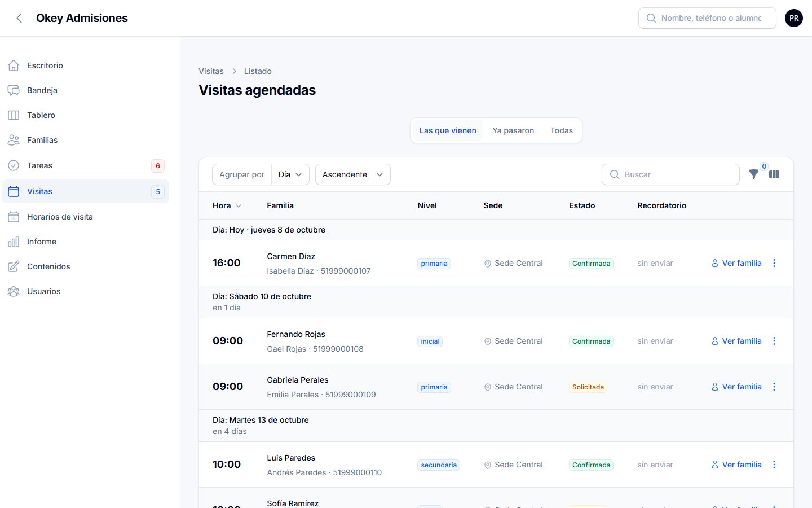Select the Las que vienen tab
This screenshot has width=812, height=508.
pyautogui.click(x=448, y=130)
